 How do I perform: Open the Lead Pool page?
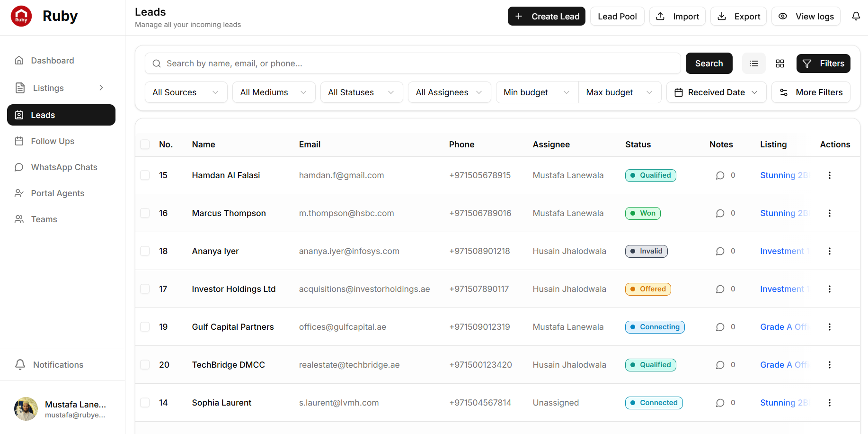(617, 16)
